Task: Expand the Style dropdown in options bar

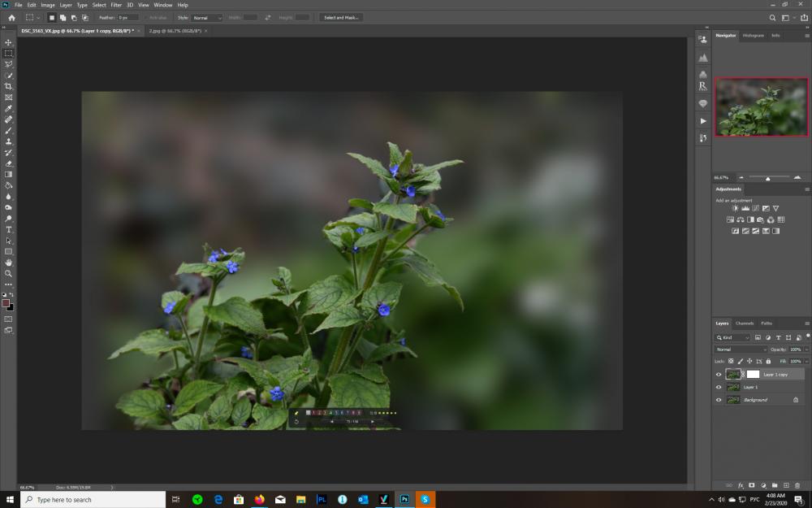Action: tap(206, 18)
